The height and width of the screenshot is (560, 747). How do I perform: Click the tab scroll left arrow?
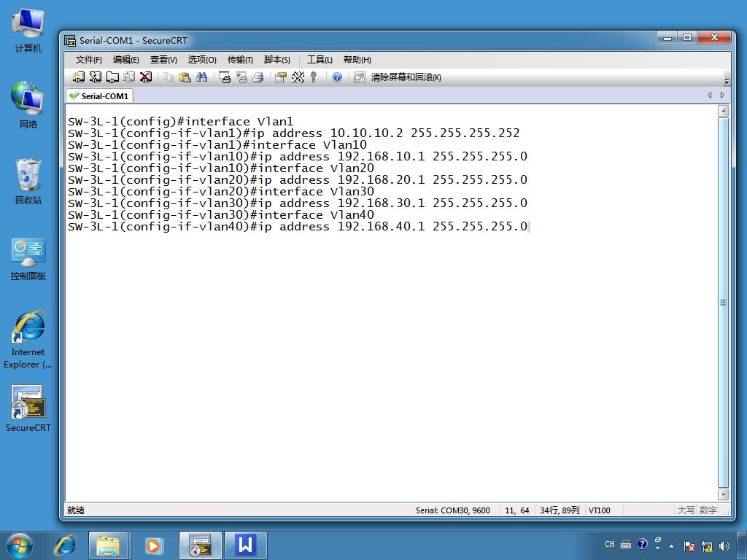pos(710,96)
